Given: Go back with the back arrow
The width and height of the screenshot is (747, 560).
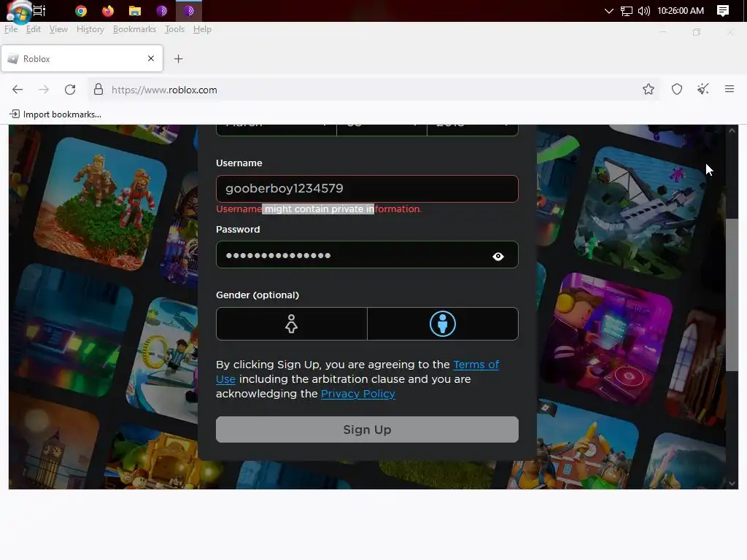Looking at the screenshot, I should pos(18,90).
